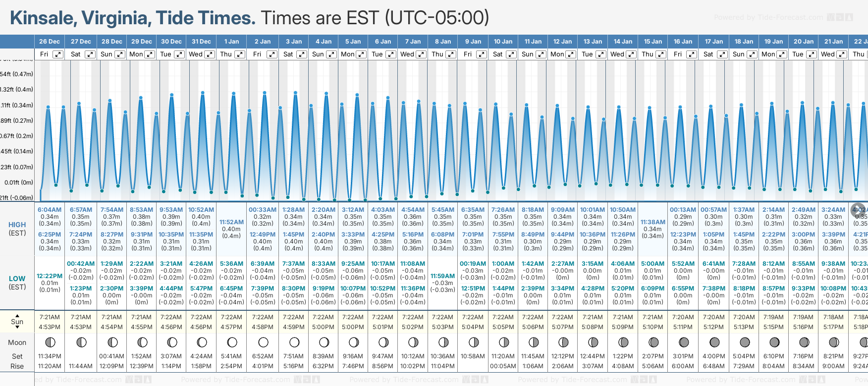This screenshot has width=868, height=386.
Task: Click the 6:04AM high tide on 26 Dec
Action: tap(50, 210)
